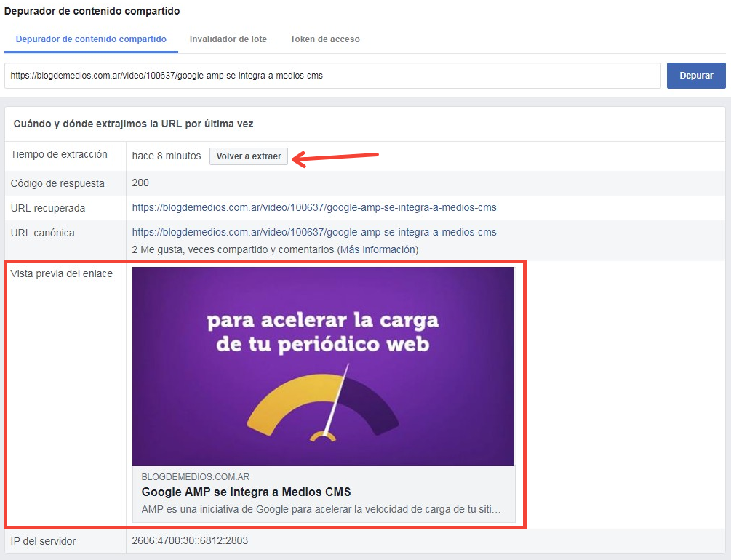
Task: Click the 2 Me gusta, veces compartido text
Action: click(x=233, y=249)
